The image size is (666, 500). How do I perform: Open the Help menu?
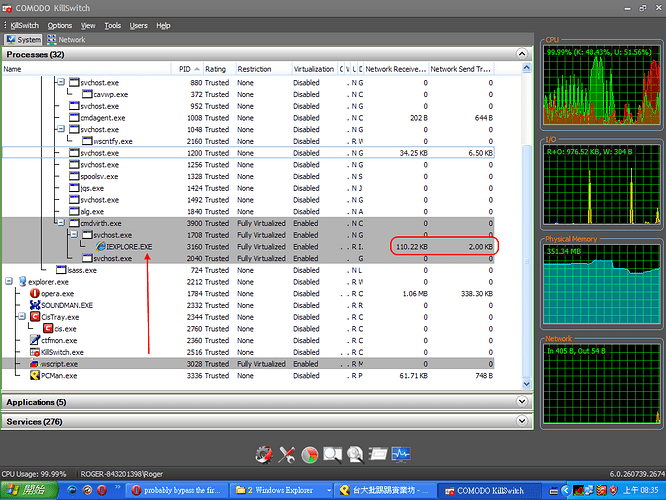click(x=163, y=25)
